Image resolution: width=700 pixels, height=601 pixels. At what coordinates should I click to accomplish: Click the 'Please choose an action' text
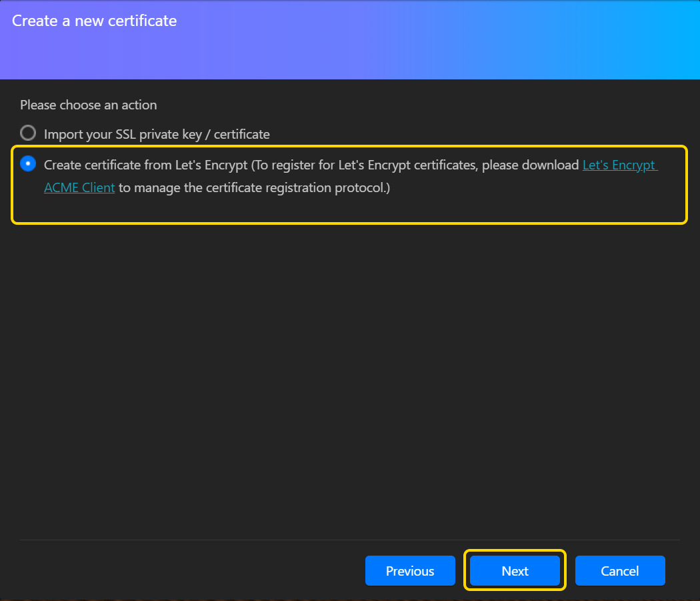click(89, 105)
